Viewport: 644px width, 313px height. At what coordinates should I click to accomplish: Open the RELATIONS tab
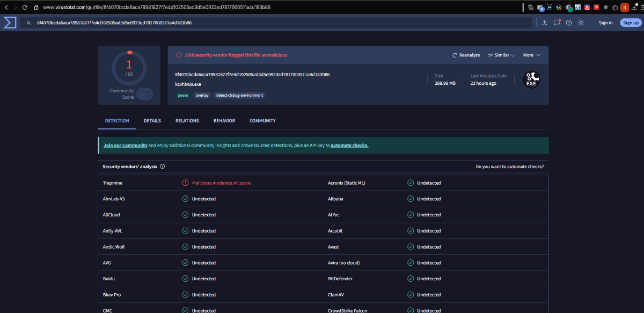coord(187,121)
